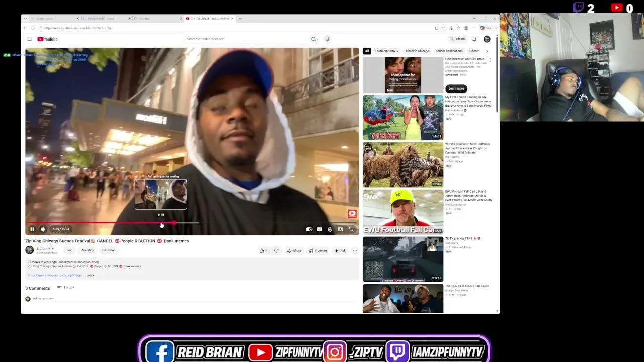Click the search magnifier button
The width and height of the screenshot is (644, 362).
[313, 39]
